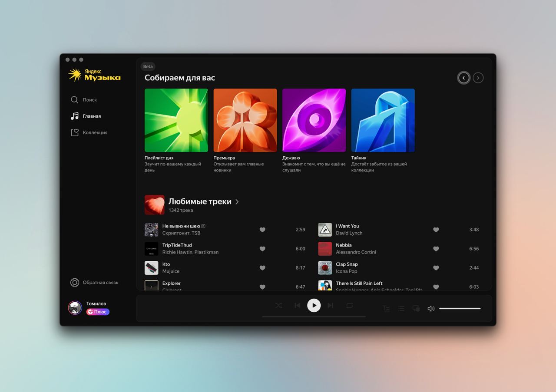Expand Любимые треки with the chevron
Viewport: 556px width, 392px height.
237,202
